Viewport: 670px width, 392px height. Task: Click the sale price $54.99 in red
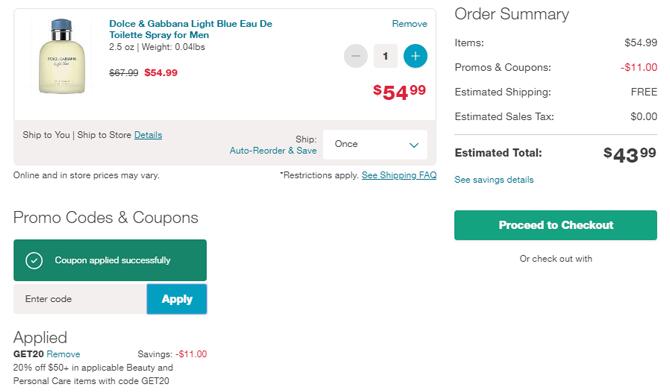[161, 73]
